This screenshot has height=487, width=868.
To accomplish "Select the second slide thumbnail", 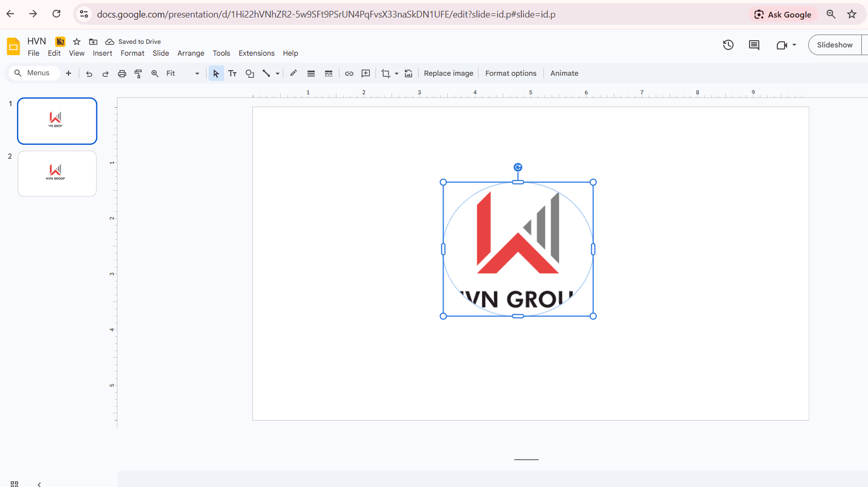I will [x=57, y=174].
